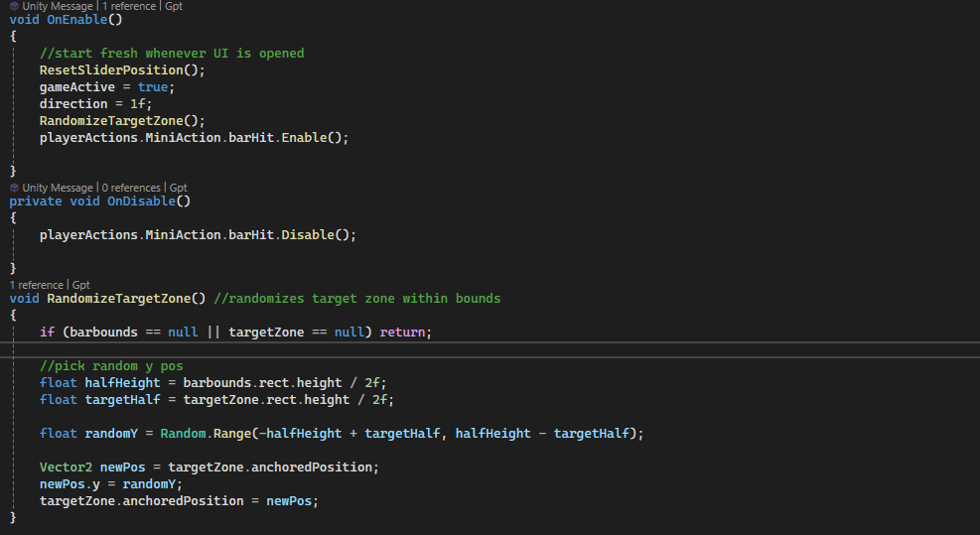This screenshot has height=535, width=980.
Task: Click the return keyword in the null check
Action: pyautogui.click(x=402, y=333)
